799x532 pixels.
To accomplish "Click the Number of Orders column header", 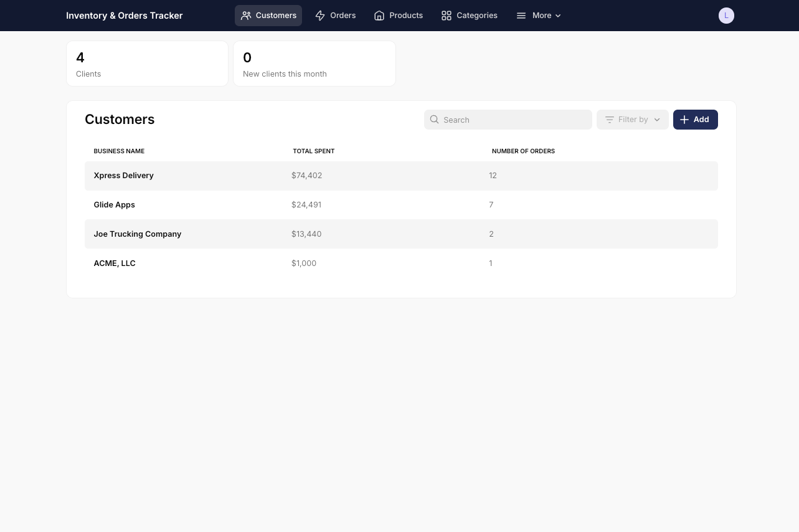I will coord(523,151).
